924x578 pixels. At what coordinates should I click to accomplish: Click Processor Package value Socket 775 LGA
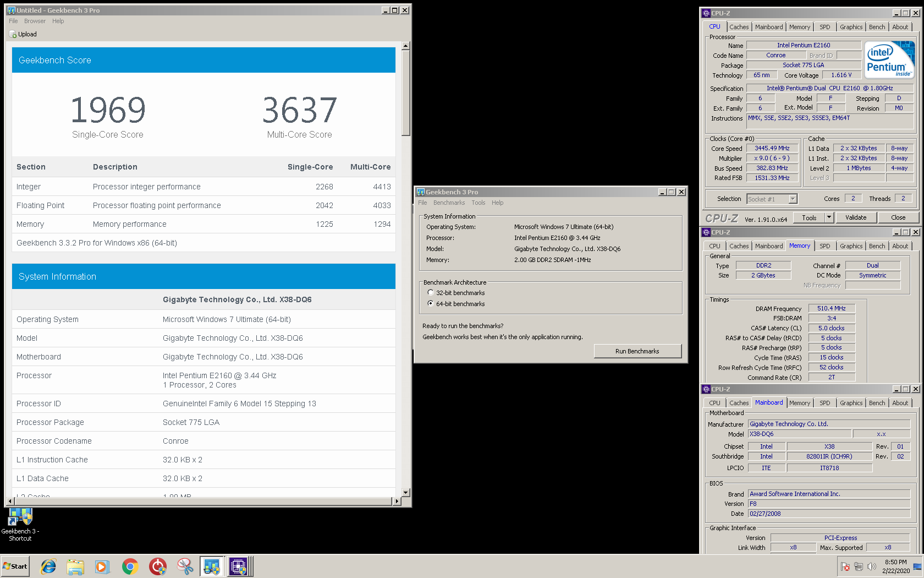point(191,422)
